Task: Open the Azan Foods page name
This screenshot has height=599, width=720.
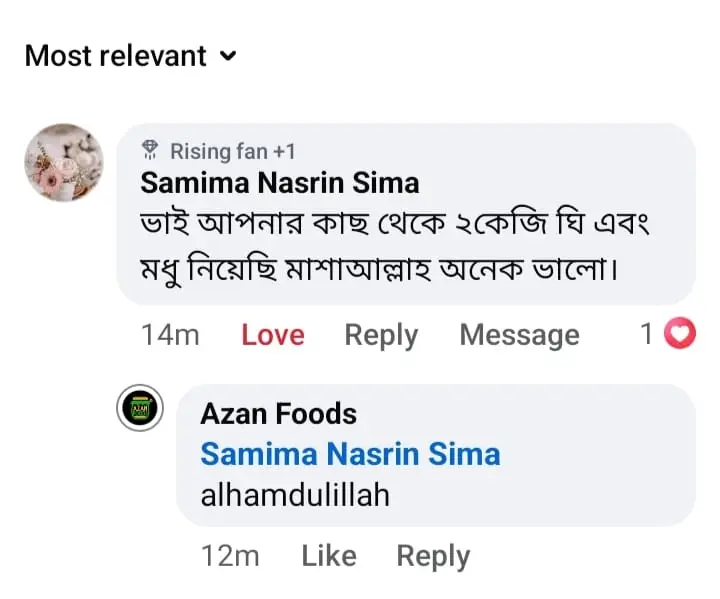Action: click(x=278, y=413)
